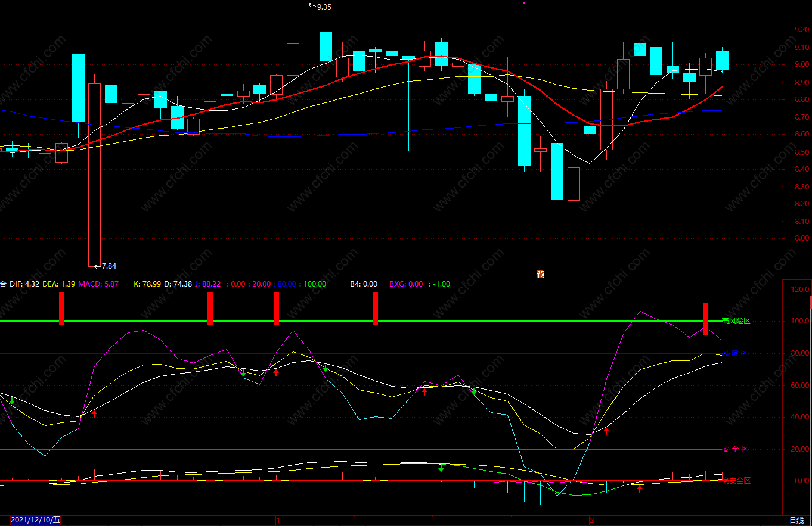Click the tall red candle with 7.84 low
The width and height of the screenshot is (812, 526).
tap(94, 175)
